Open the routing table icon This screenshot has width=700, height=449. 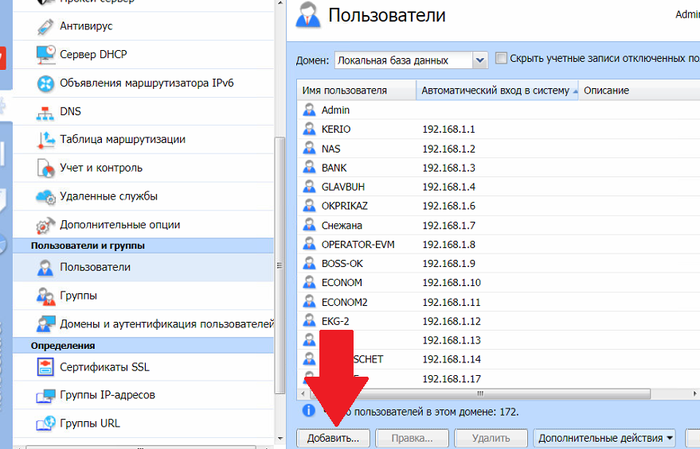(46, 140)
